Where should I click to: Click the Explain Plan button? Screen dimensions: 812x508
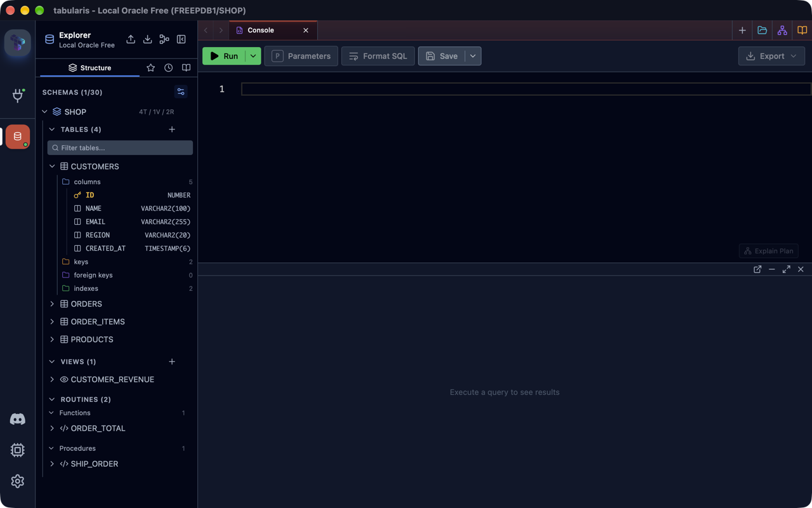click(769, 251)
